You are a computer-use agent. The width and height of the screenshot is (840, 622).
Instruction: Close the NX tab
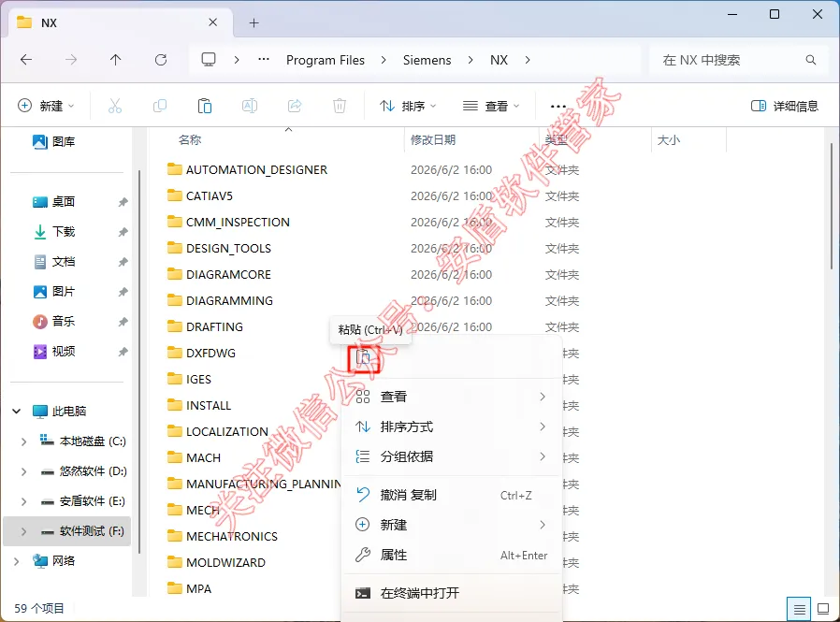pos(212,22)
